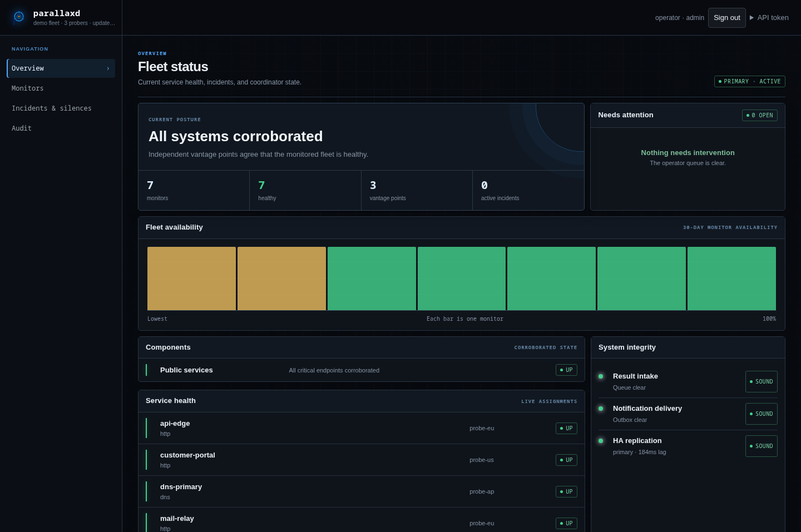Screen dimensions: 801x532
Task: Select the third availability bar, first green
Action: tap(372, 279)
